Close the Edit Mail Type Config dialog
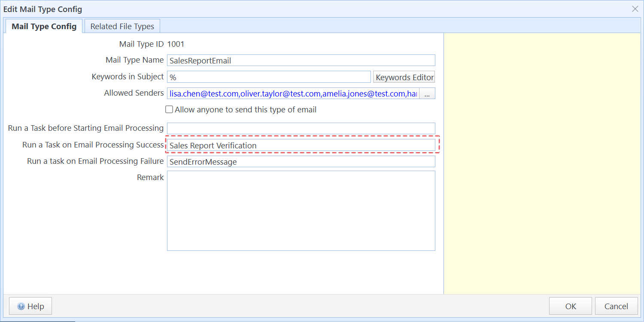This screenshot has height=322, width=644. click(634, 9)
